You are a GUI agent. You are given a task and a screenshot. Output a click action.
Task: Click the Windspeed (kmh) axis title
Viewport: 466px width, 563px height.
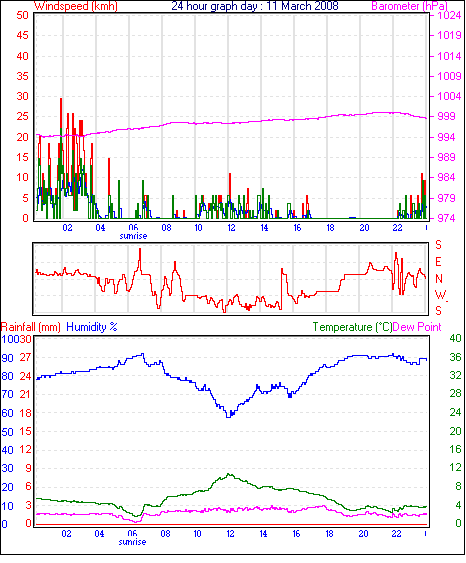point(76,6)
